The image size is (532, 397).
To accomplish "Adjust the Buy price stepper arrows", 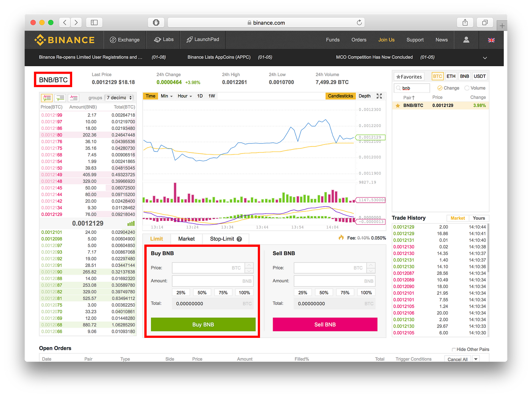I will [249, 268].
